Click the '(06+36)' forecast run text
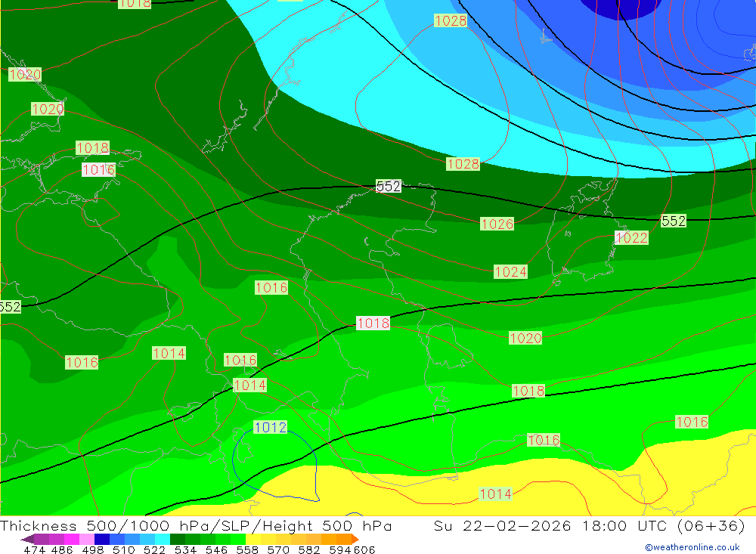The width and height of the screenshot is (756, 554). (711, 525)
